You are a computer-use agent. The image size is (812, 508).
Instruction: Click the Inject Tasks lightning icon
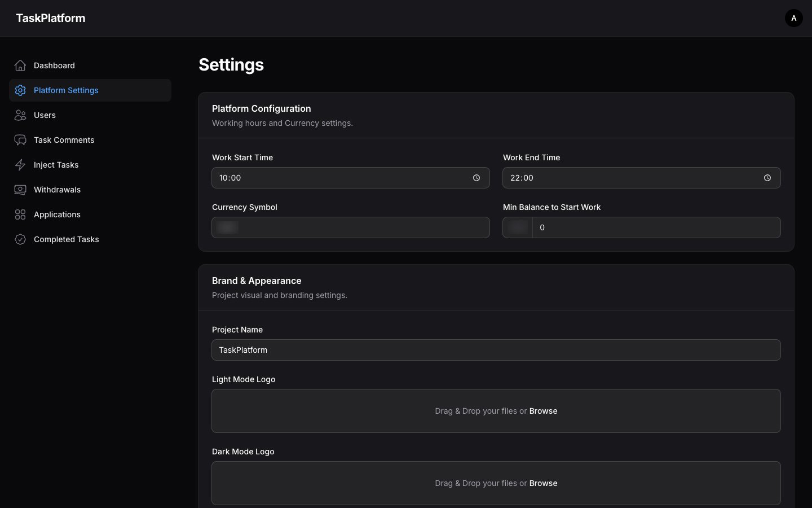coord(20,165)
